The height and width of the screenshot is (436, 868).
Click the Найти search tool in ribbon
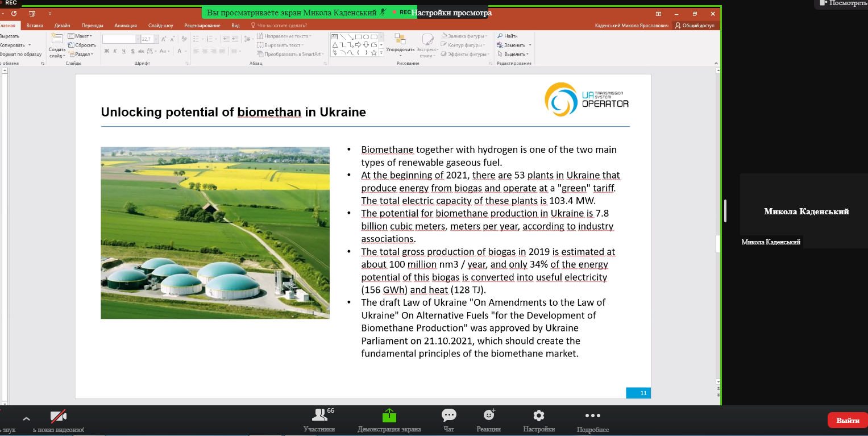507,36
